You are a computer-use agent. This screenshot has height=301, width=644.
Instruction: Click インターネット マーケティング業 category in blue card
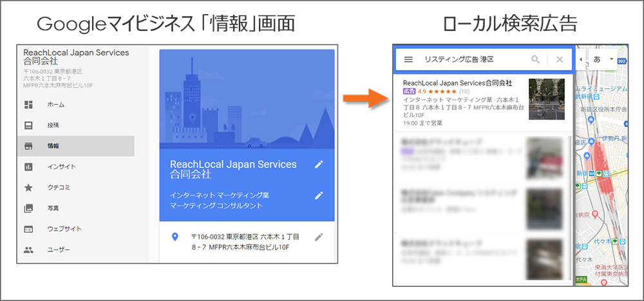(220, 195)
